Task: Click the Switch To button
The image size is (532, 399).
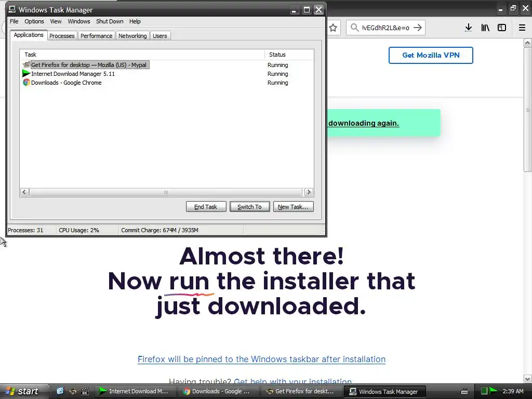Action: point(250,207)
